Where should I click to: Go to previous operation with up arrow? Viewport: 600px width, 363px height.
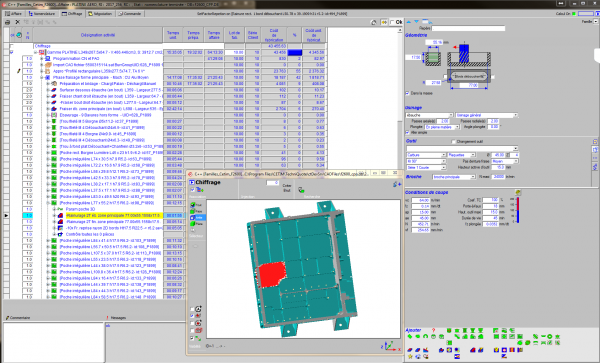point(408,22)
